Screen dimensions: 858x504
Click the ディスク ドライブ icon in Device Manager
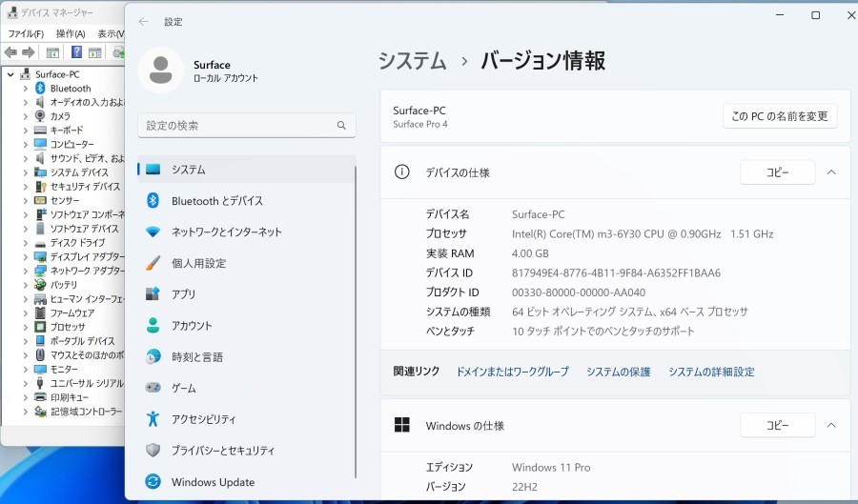[x=40, y=243]
